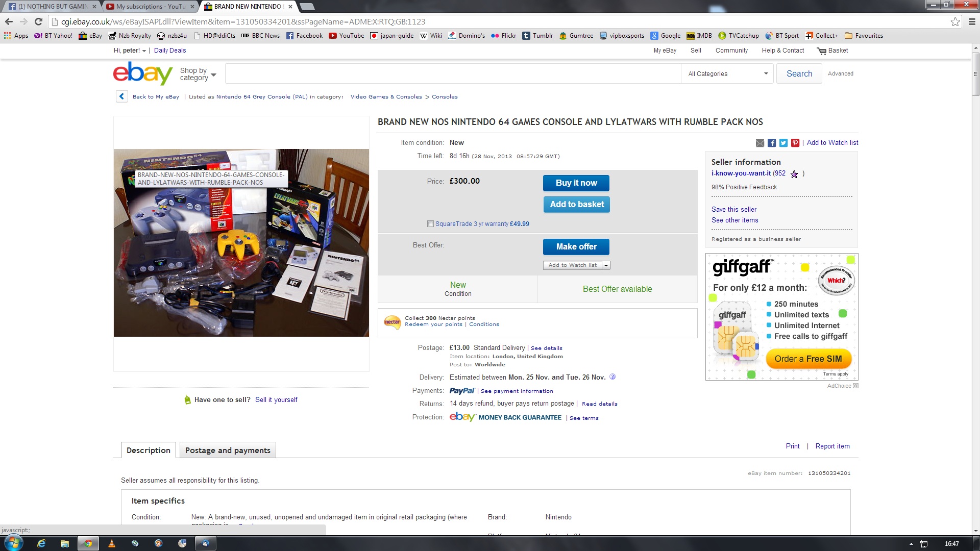Bookmark page with the star icon
This screenshot has height=551, width=980.
click(955, 21)
